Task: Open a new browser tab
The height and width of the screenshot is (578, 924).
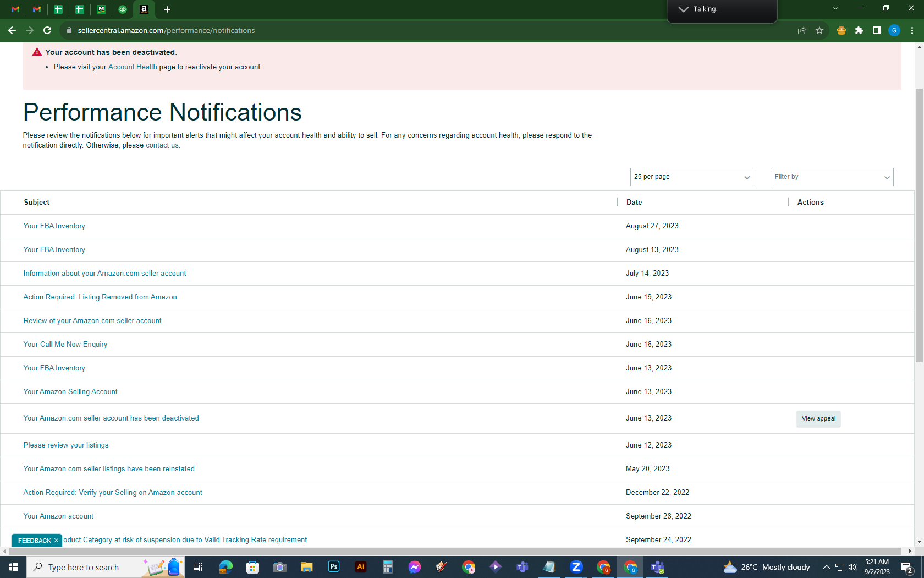Action: tap(167, 9)
